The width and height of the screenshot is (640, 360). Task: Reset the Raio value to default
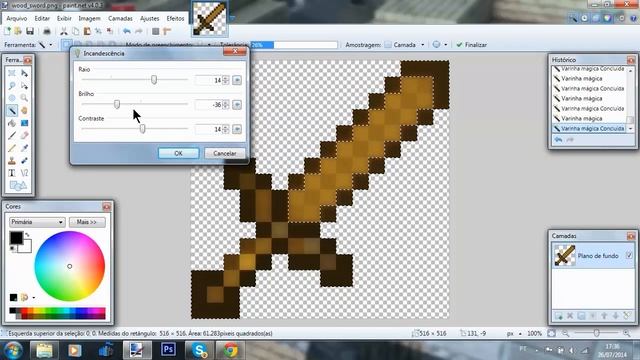click(x=237, y=80)
